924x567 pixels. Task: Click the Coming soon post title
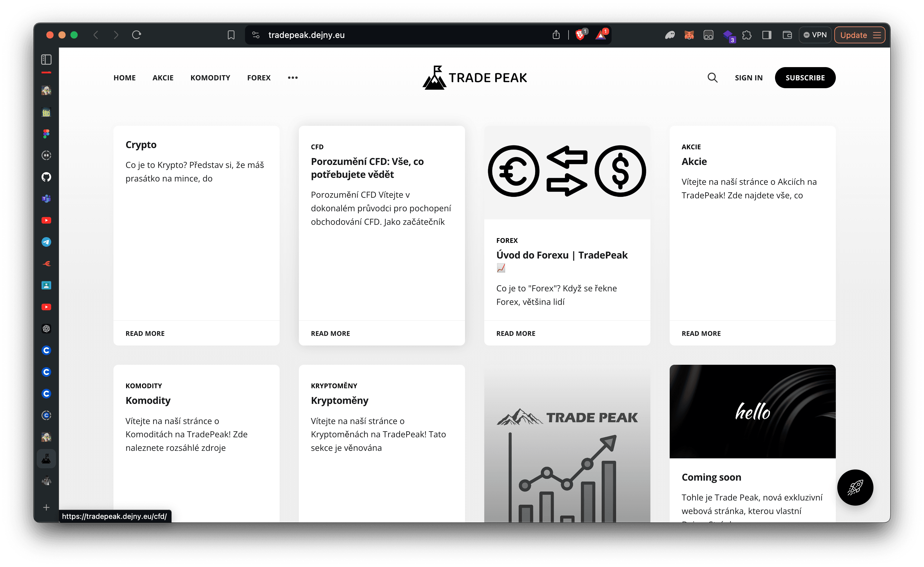pos(711,477)
